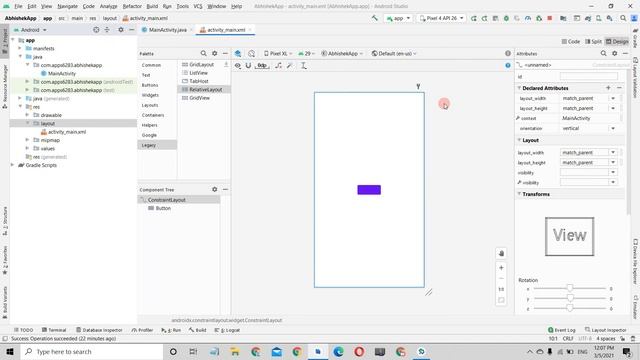This screenshot has height=360, width=640.
Task: Open Event Log panel
Action: click(562, 330)
